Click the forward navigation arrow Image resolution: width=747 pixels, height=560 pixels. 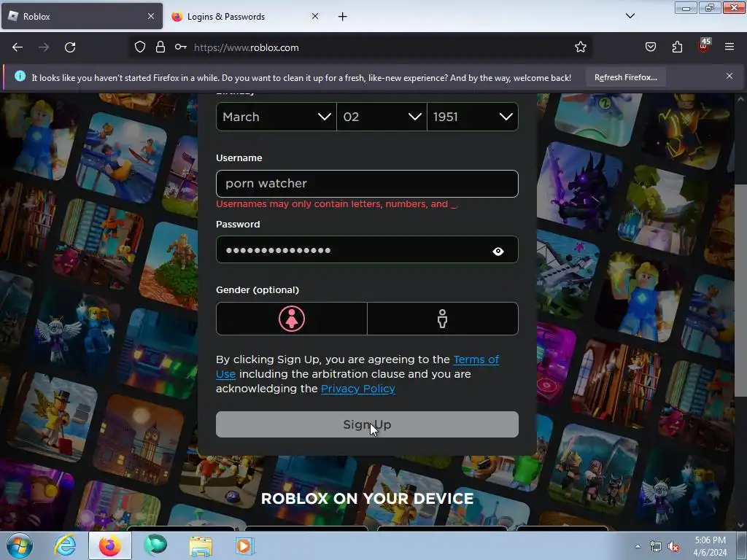[44, 47]
